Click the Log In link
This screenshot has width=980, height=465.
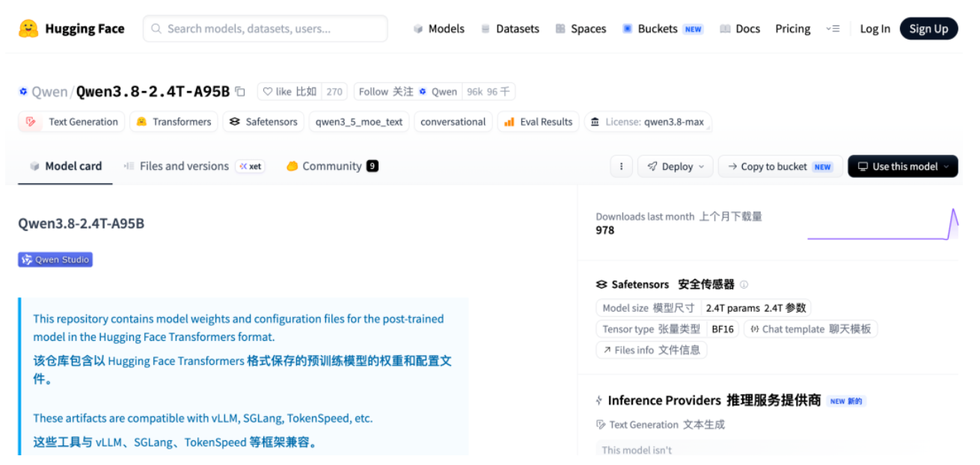pos(875,28)
